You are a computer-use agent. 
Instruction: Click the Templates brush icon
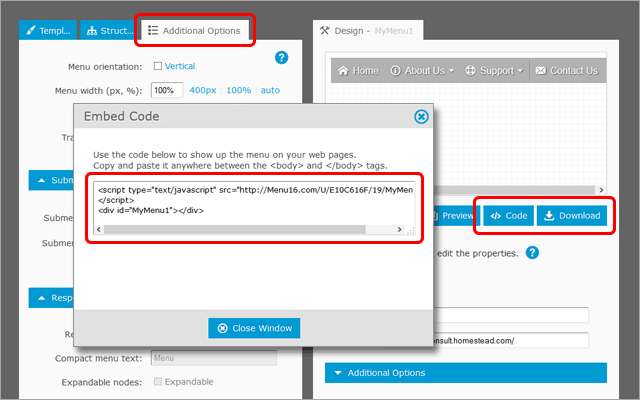coord(31,30)
